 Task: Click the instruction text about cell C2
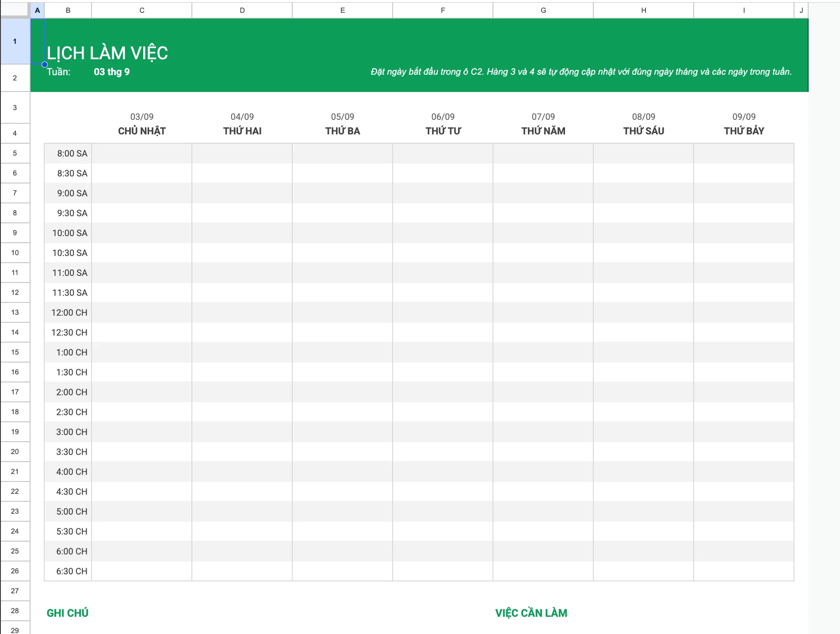click(581, 72)
